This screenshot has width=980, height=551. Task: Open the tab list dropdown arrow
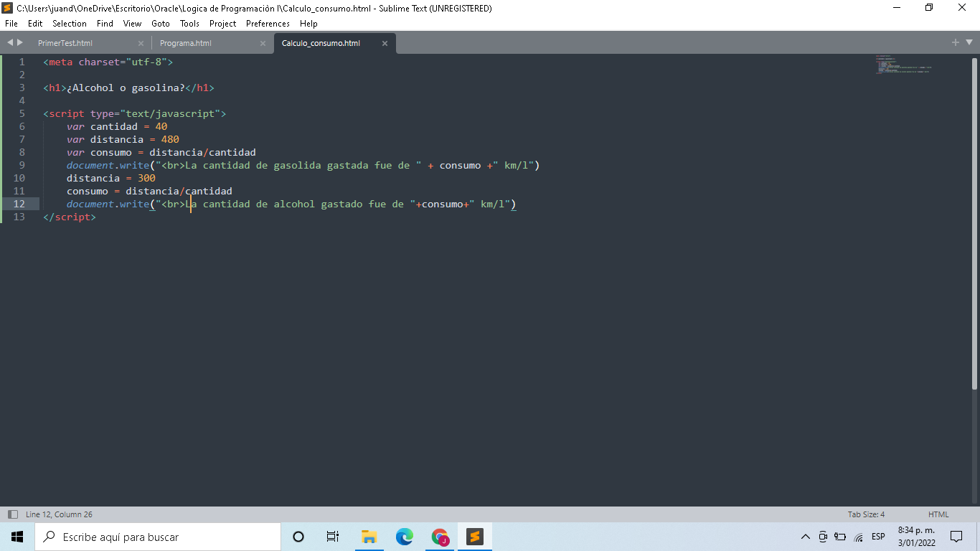click(968, 43)
